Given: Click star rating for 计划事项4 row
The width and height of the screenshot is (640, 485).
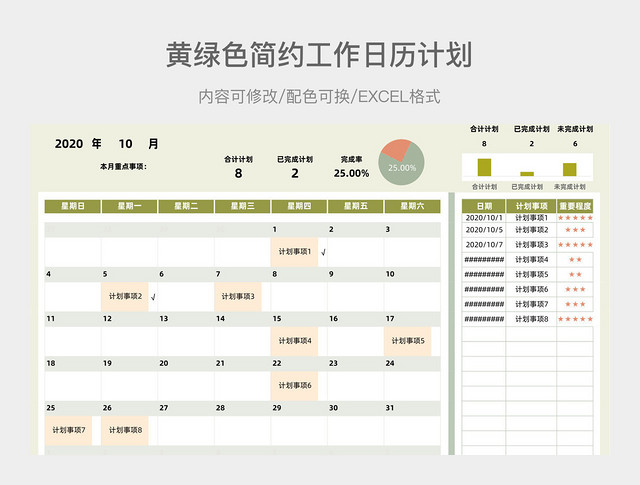Looking at the screenshot, I should [x=575, y=260].
